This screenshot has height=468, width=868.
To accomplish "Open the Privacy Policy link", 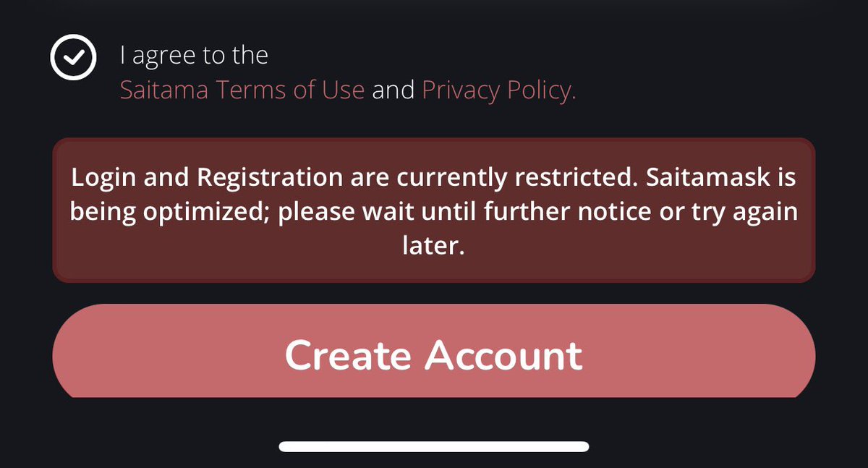I will (498, 90).
